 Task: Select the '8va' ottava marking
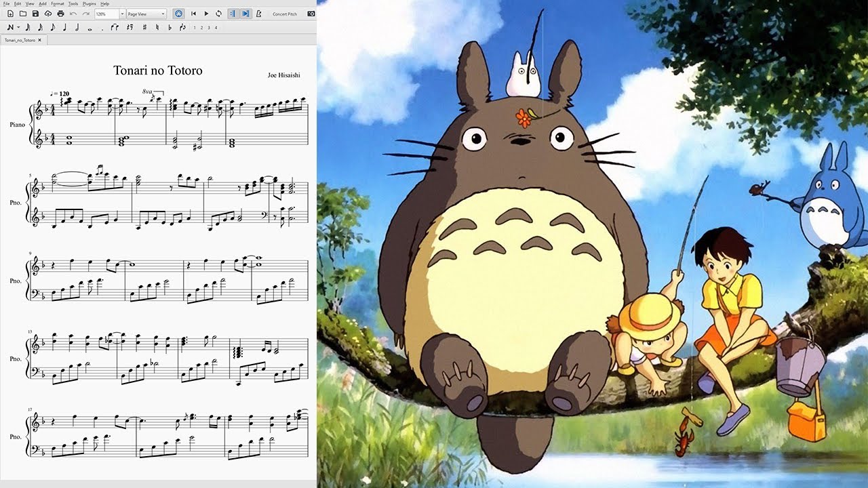pyautogui.click(x=147, y=91)
